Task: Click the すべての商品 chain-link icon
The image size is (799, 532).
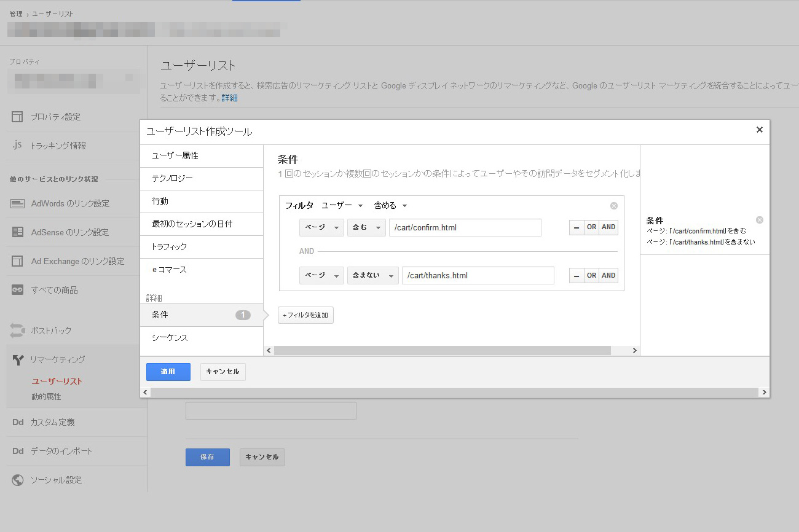Action: [x=18, y=290]
